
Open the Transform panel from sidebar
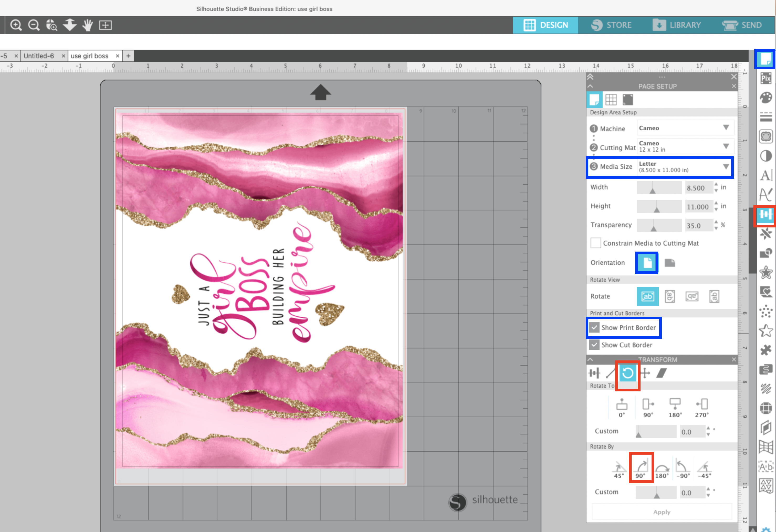pos(765,214)
